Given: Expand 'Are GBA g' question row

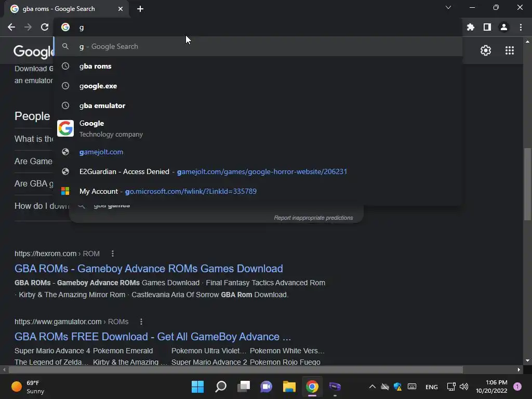Looking at the screenshot, I should [34, 183].
